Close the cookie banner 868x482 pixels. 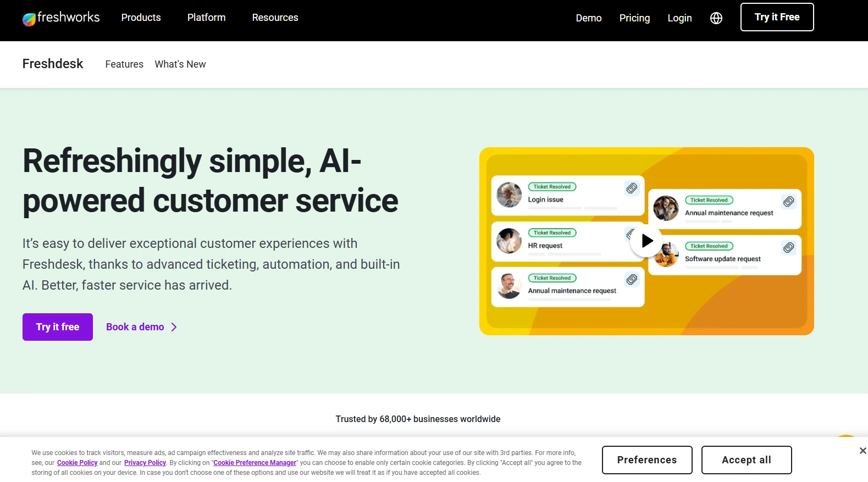tap(863, 451)
